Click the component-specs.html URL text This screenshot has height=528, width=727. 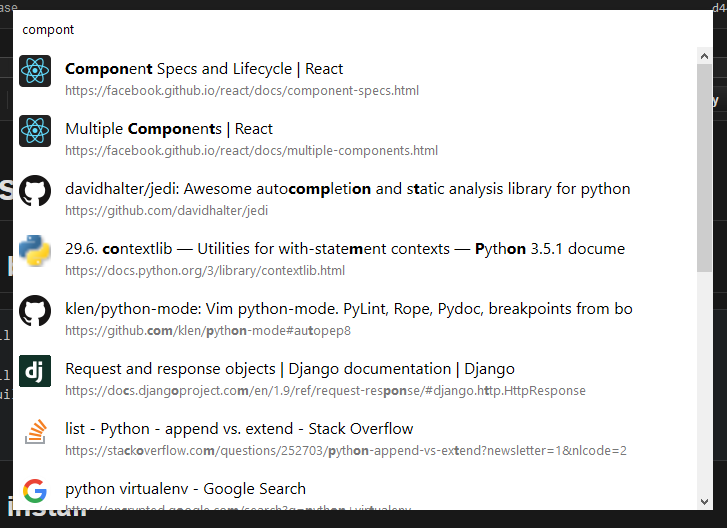coord(241,91)
